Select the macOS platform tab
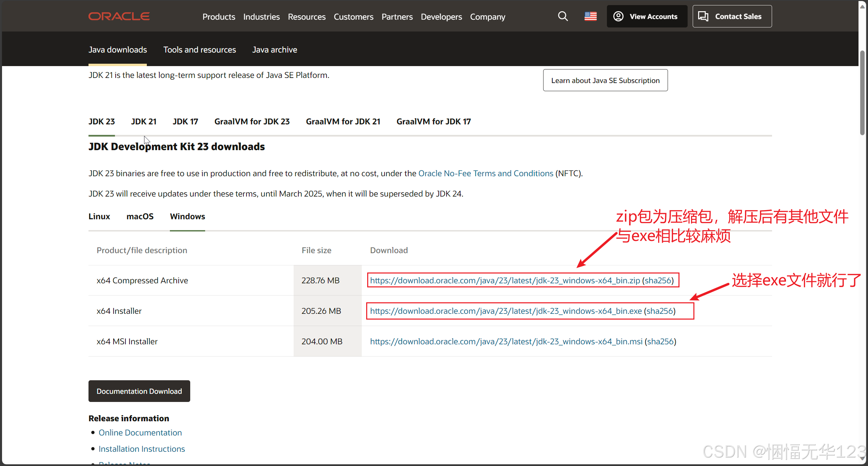 pos(140,216)
